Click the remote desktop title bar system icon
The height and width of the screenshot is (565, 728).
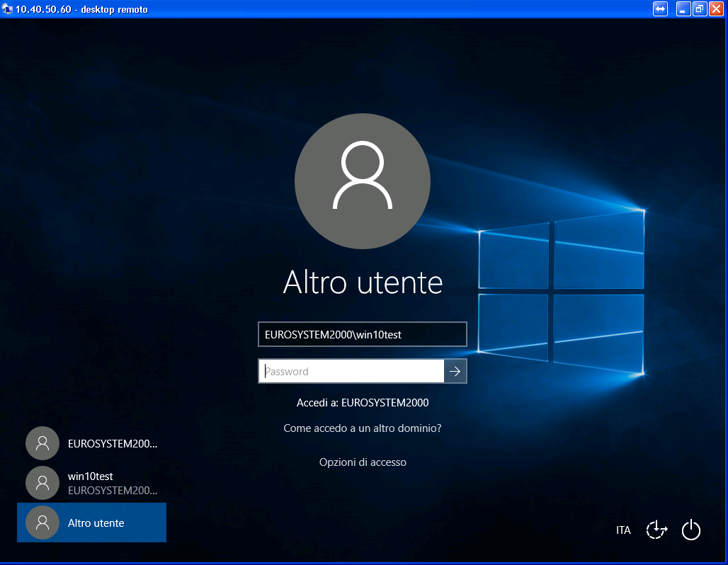(x=7, y=8)
